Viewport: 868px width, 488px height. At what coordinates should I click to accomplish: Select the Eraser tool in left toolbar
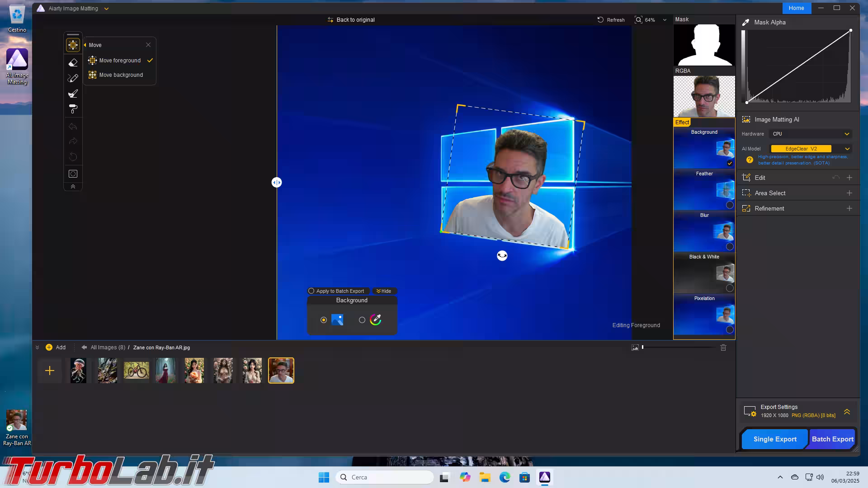click(x=73, y=63)
